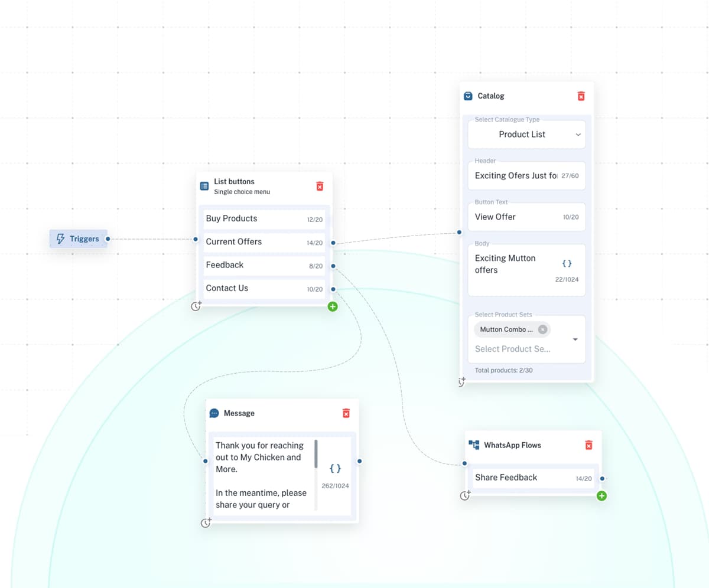Click WhatsApp Flows input connector dot
This screenshot has height=588, width=709.
pyautogui.click(x=465, y=464)
